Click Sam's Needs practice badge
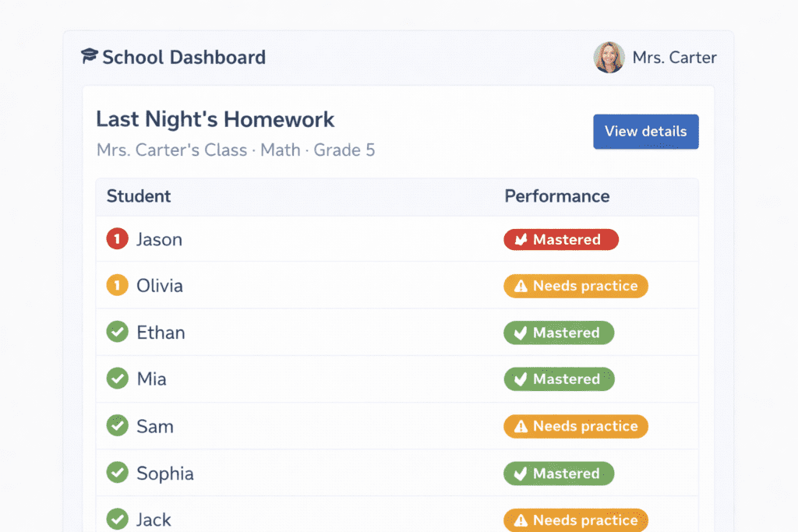This screenshot has height=532, width=798. (x=576, y=426)
